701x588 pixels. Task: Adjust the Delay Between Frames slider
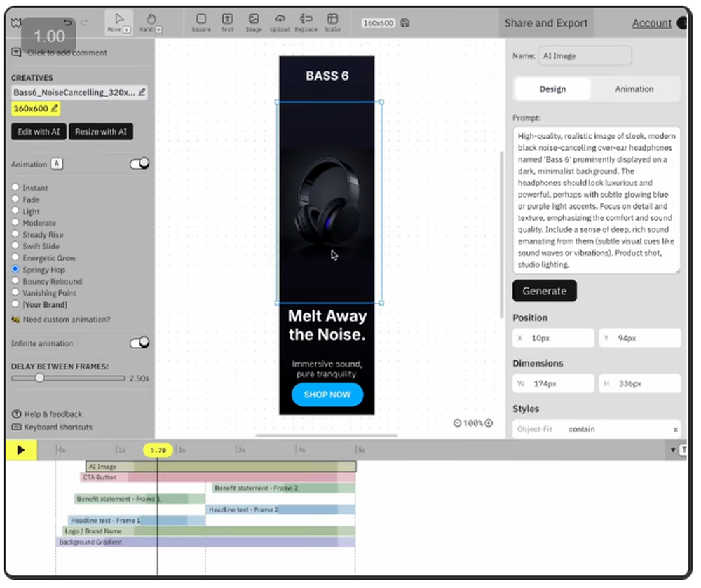click(x=39, y=378)
